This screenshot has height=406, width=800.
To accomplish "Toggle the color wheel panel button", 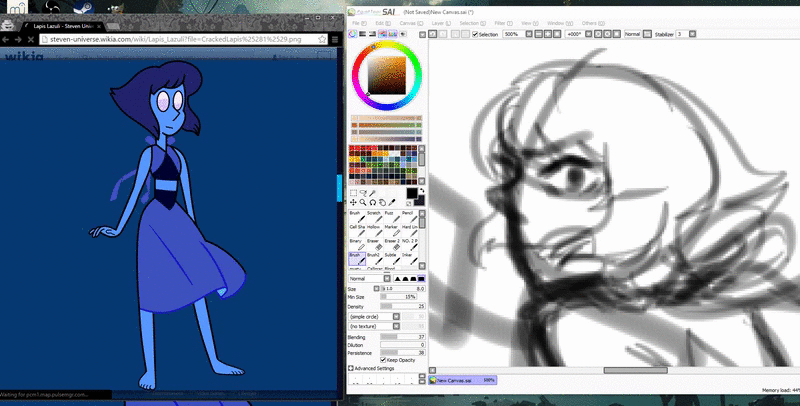I will pyautogui.click(x=353, y=34).
